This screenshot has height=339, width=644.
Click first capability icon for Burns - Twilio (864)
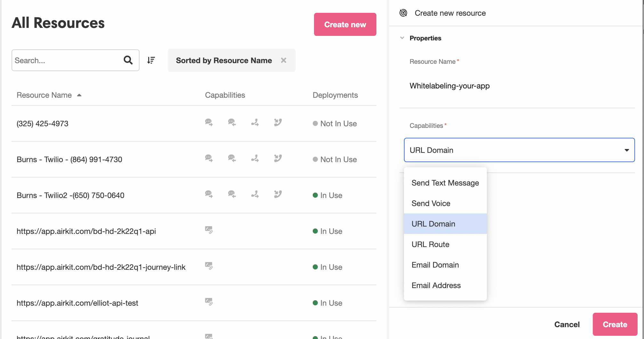209,158
